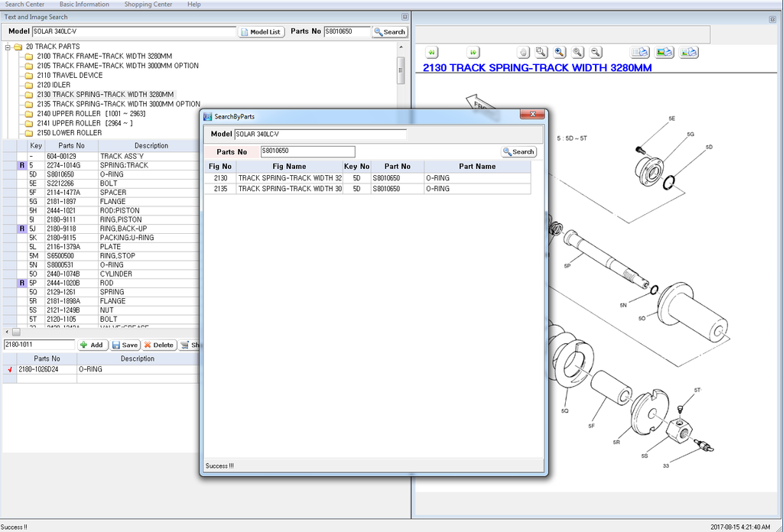Screen dimensions: 783x532
Task: Go to previous figure with green back arrow
Action: [432, 52]
